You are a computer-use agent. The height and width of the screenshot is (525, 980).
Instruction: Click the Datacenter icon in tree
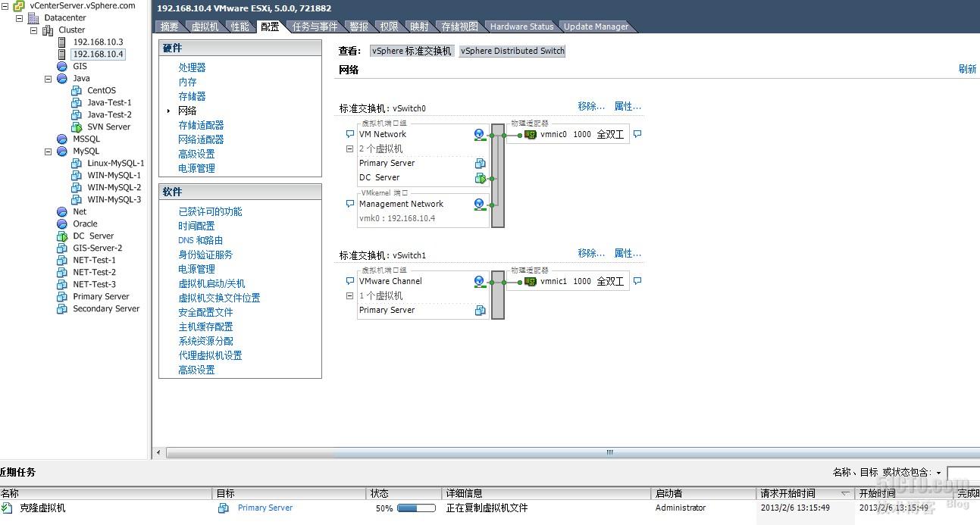tap(33, 17)
